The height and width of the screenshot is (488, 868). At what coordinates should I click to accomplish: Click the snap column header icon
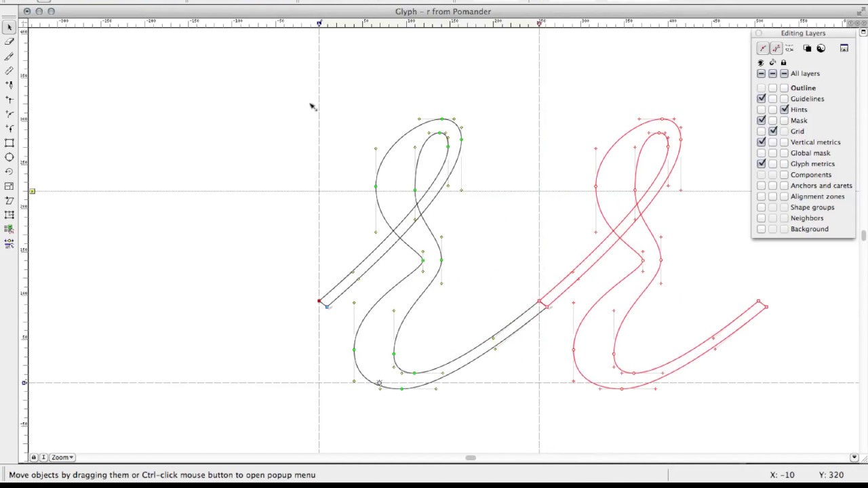coord(772,62)
